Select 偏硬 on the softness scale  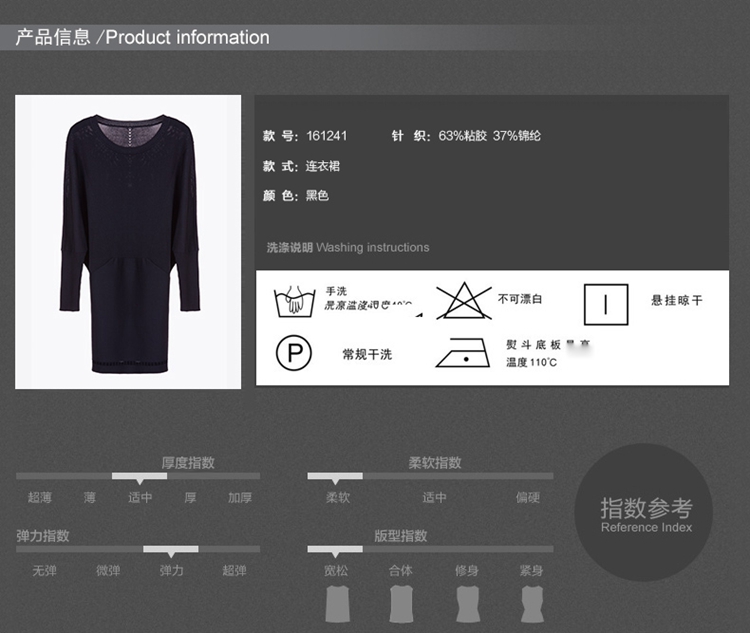[x=528, y=497]
